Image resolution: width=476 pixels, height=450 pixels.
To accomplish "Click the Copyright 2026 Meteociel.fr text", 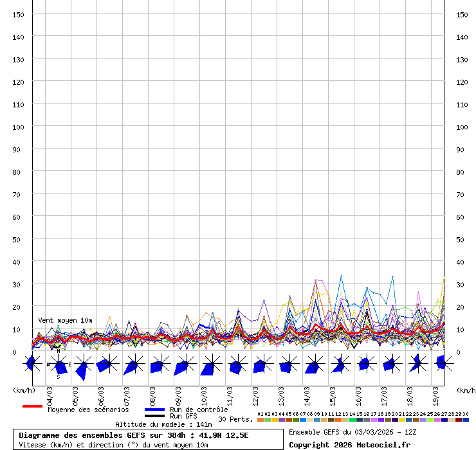I will 349,444.
